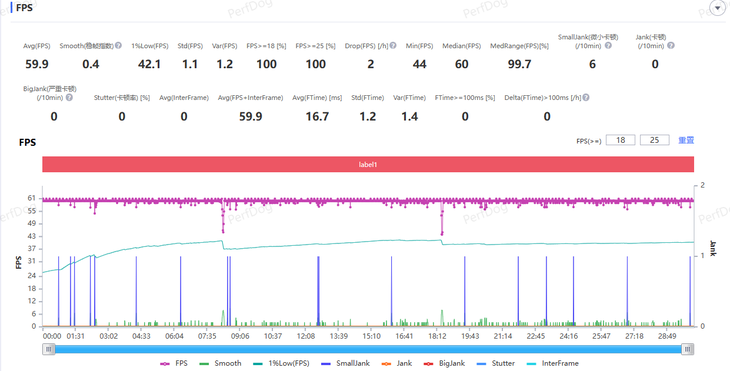
Task: Open help icon for SmallJank metric
Action: [x=608, y=46]
